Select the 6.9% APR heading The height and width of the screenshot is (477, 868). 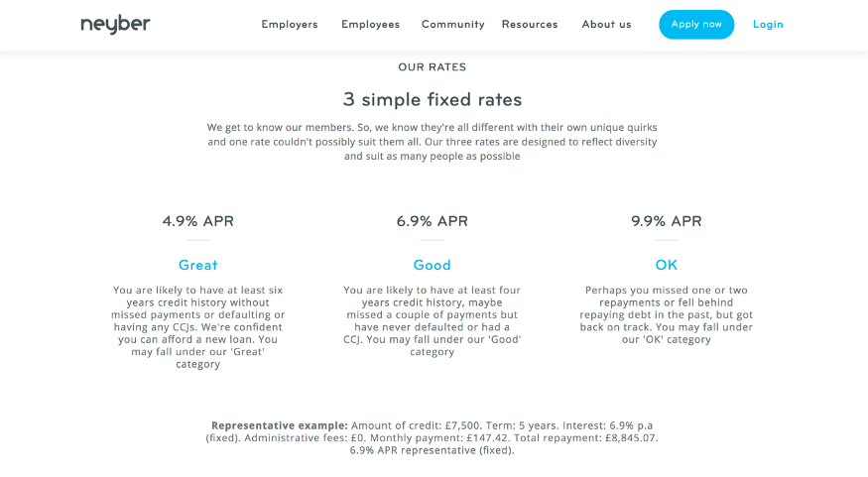433,221
